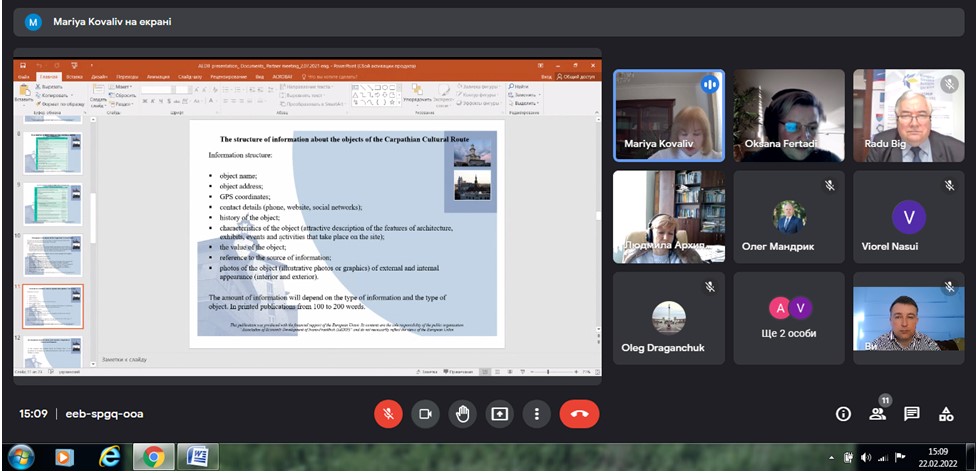
Task: Open the meeting details info icon
Action: pos(843,414)
